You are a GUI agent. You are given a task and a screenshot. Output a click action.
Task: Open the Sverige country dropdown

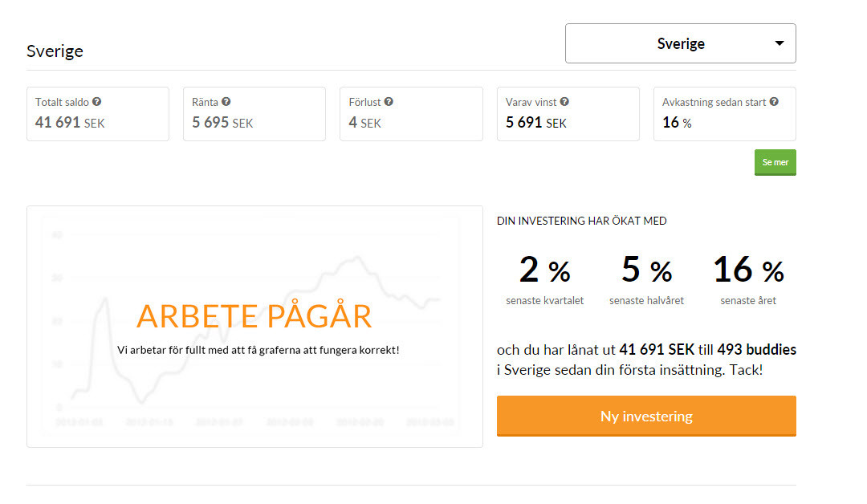pos(681,43)
